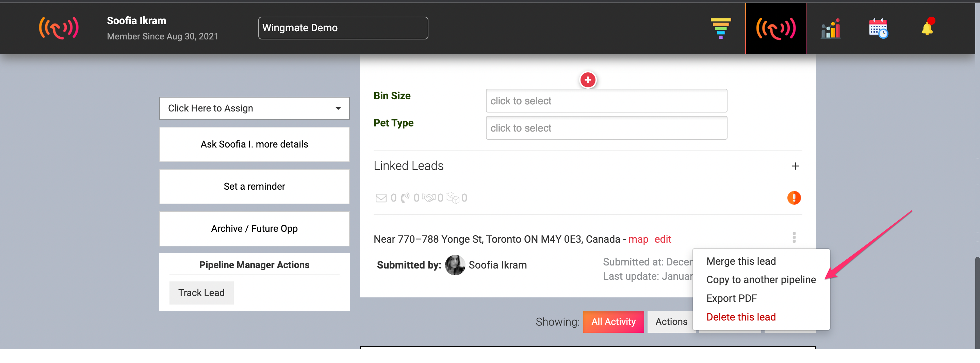This screenshot has height=363, width=980.
Task: Open the Bin Size select field
Action: coord(606,101)
